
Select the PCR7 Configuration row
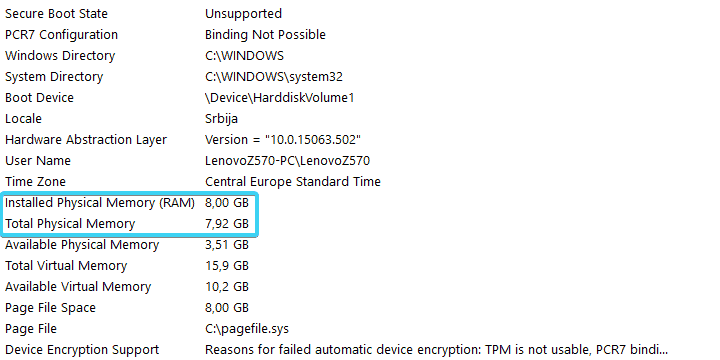point(360,35)
